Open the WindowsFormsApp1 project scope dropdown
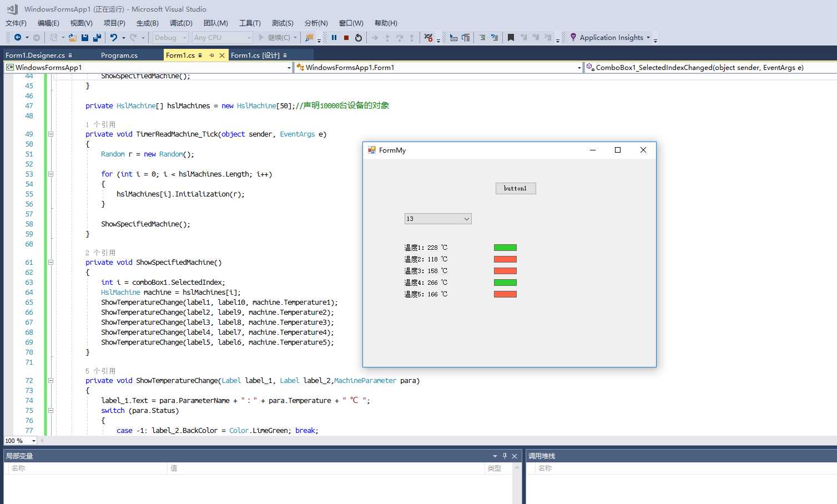This screenshot has height=504, width=837. pyautogui.click(x=289, y=68)
